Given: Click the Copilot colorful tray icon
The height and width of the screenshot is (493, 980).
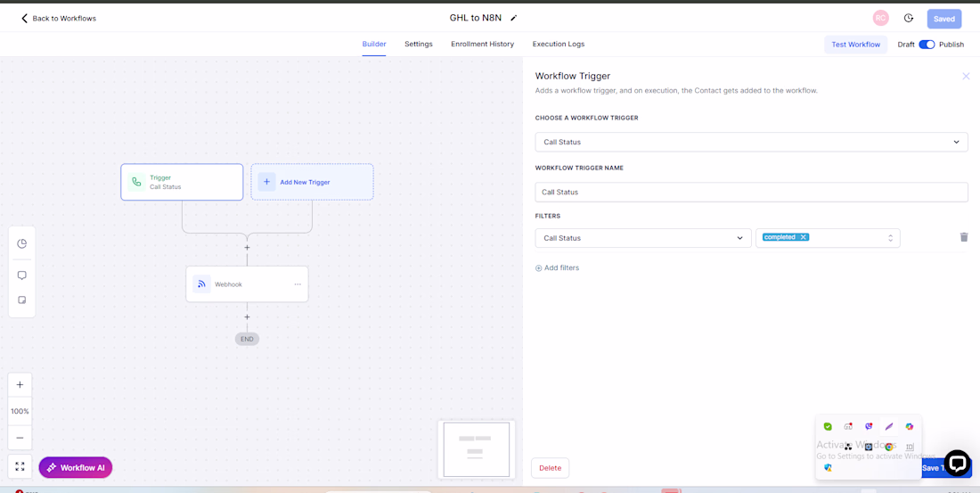Looking at the screenshot, I should [x=910, y=427].
